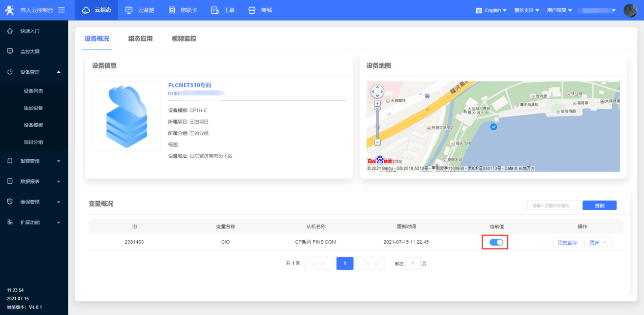The width and height of the screenshot is (644, 315).
Task: Click the hamburger menu icon to collapse sidebar
Action: coord(62,10)
